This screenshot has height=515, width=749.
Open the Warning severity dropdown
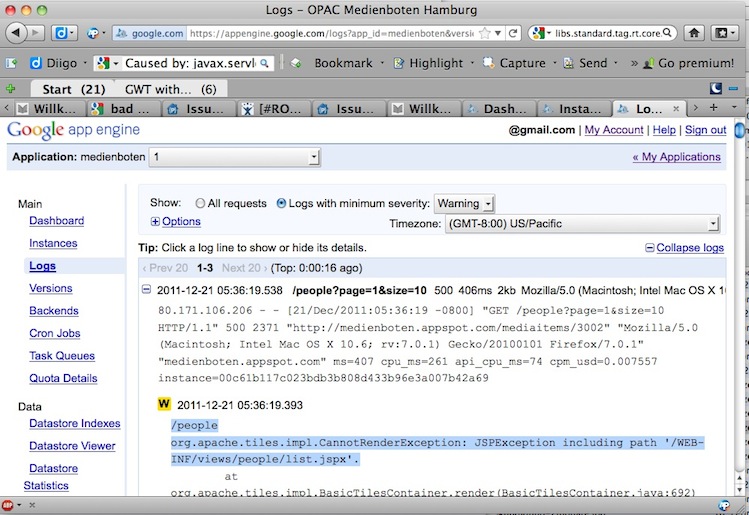click(465, 203)
